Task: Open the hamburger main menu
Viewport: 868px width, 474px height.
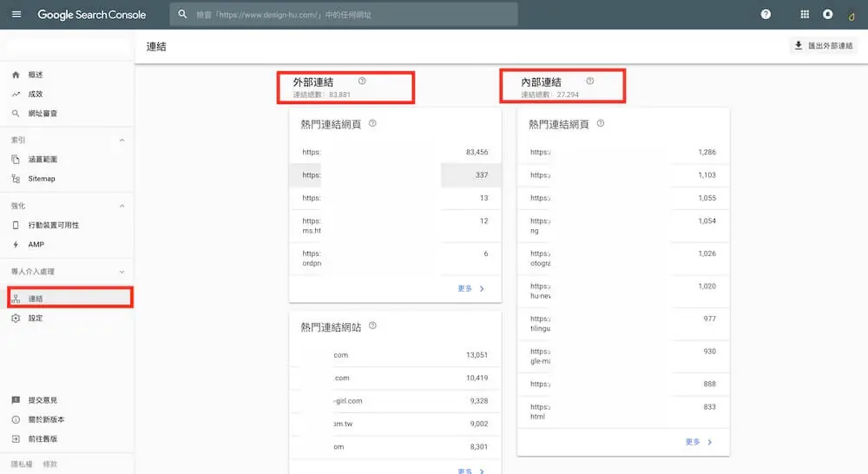Action: point(16,15)
